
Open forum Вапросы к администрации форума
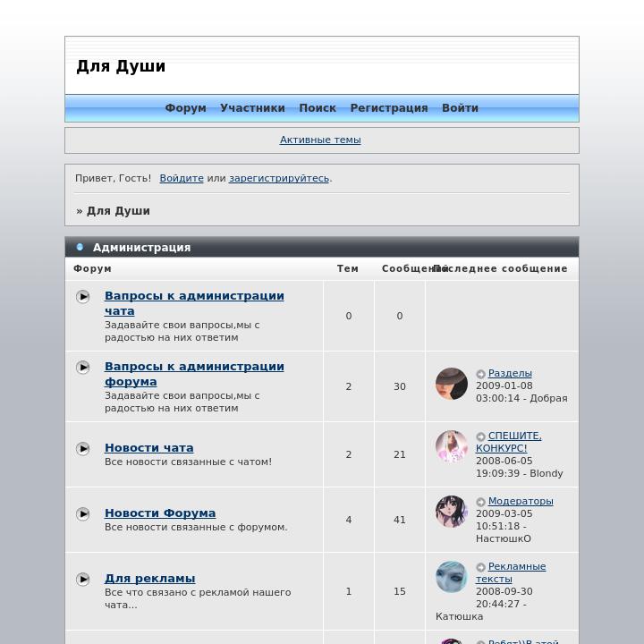[194, 374]
